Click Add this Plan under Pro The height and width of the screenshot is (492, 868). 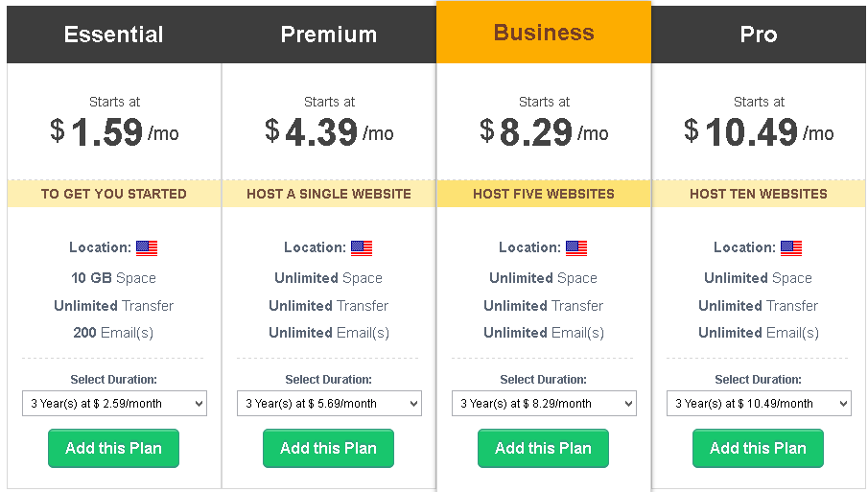tap(758, 448)
